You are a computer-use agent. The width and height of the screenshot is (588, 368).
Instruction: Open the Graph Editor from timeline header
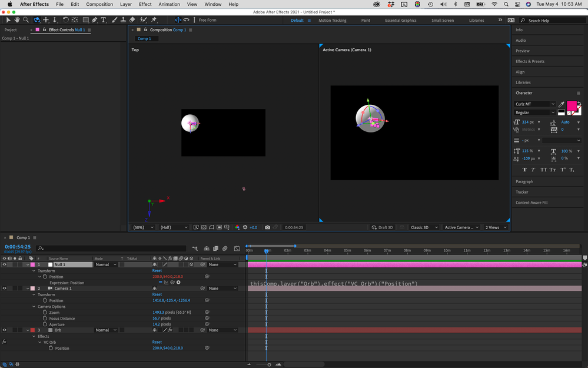coord(237,248)
